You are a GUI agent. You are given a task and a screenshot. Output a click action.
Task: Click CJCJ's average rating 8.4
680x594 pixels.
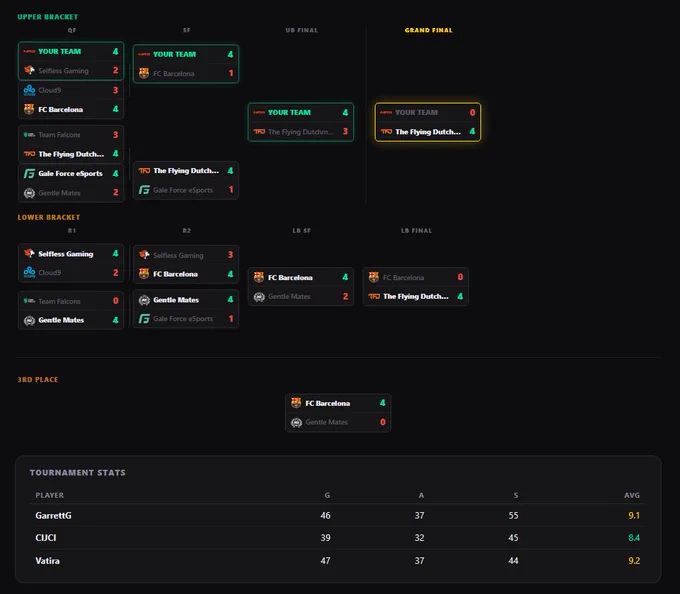pyautogui.click(x=634, y=538)
